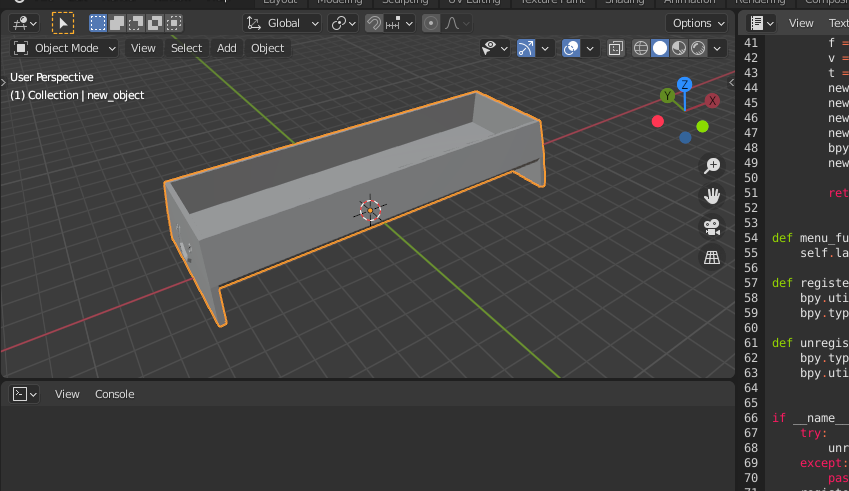This screenshot has height=491, width=849.
Task: Open the text editor View menu
Action: (x=801, y=23)
